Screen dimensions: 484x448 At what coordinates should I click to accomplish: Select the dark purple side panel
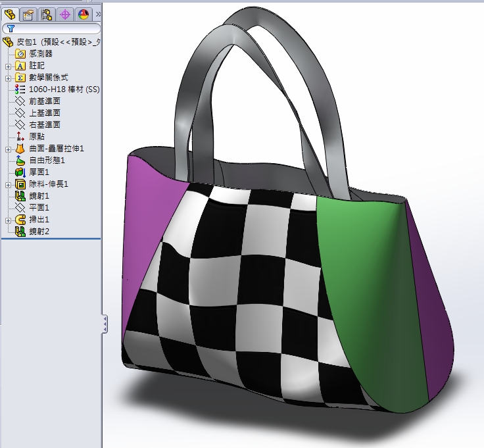[432, 309]
